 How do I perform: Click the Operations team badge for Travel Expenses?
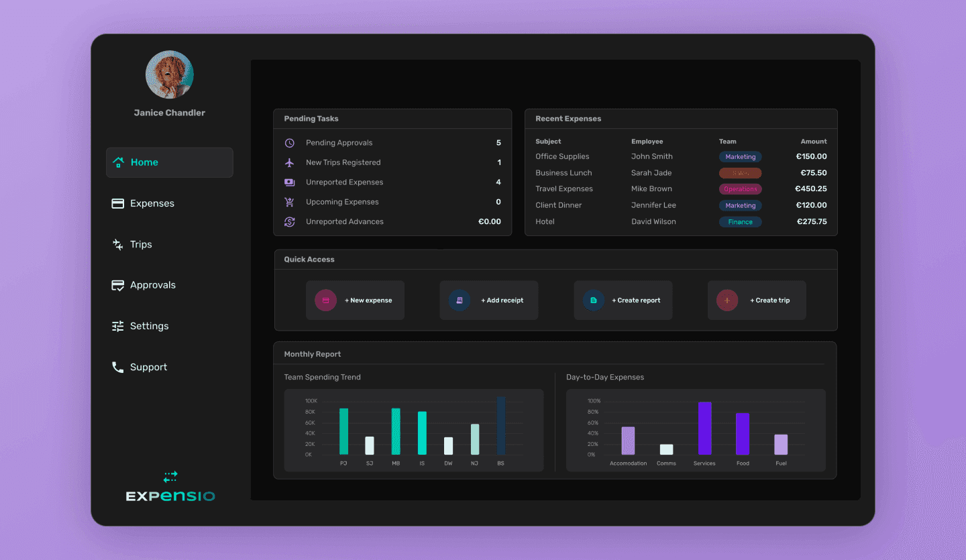pyautogui.click(x=740, y=188)
